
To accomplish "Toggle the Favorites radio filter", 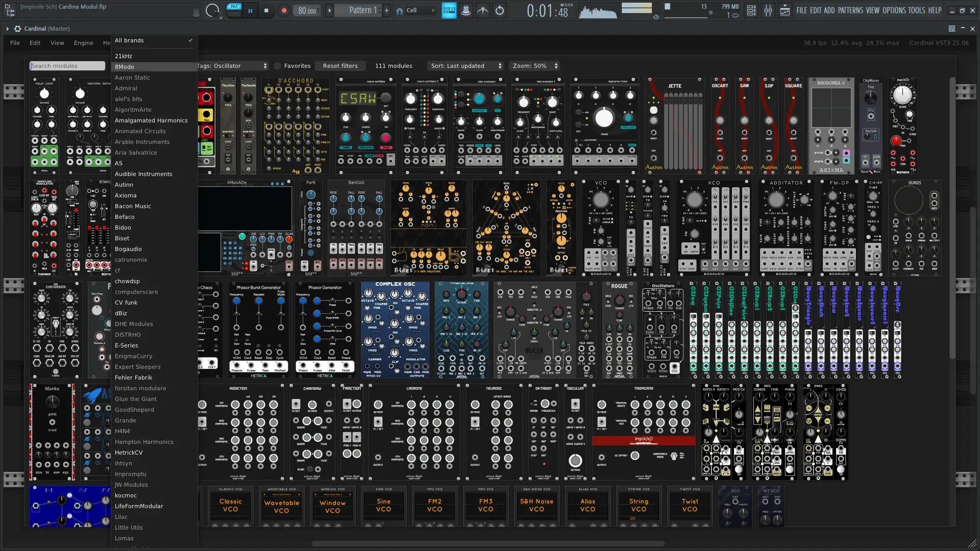I will point(278,66).
